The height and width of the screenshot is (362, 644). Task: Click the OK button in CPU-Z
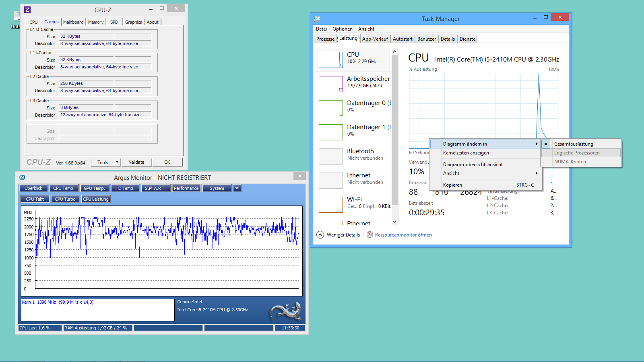pyautogui.click(x=167, y=162)
